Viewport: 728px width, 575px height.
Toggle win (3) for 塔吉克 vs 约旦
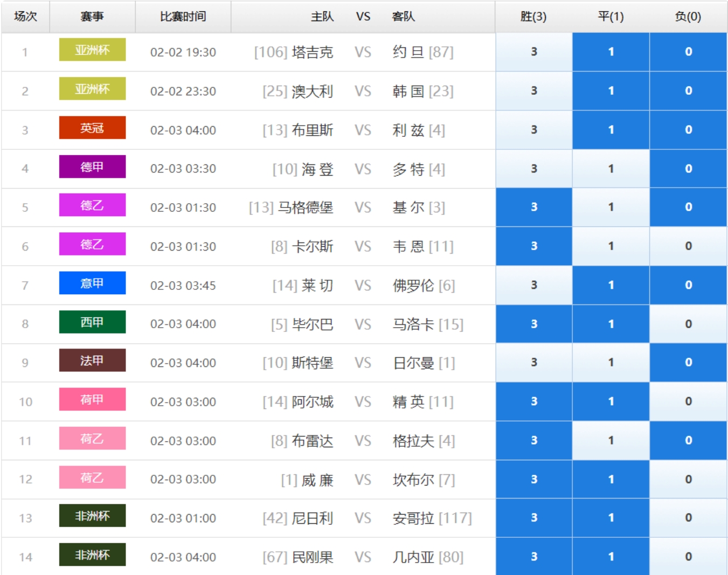coord(533,52)
